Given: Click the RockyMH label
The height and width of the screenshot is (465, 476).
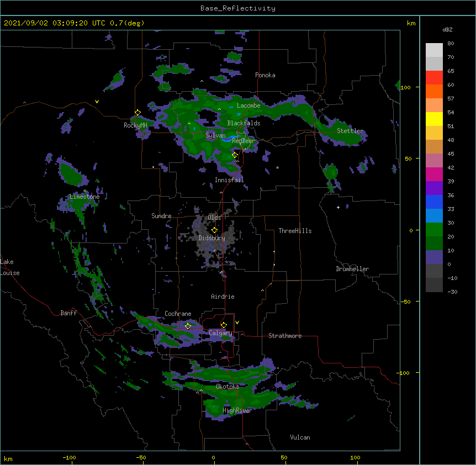Looking at the screenshot, I should click(135, 125).
